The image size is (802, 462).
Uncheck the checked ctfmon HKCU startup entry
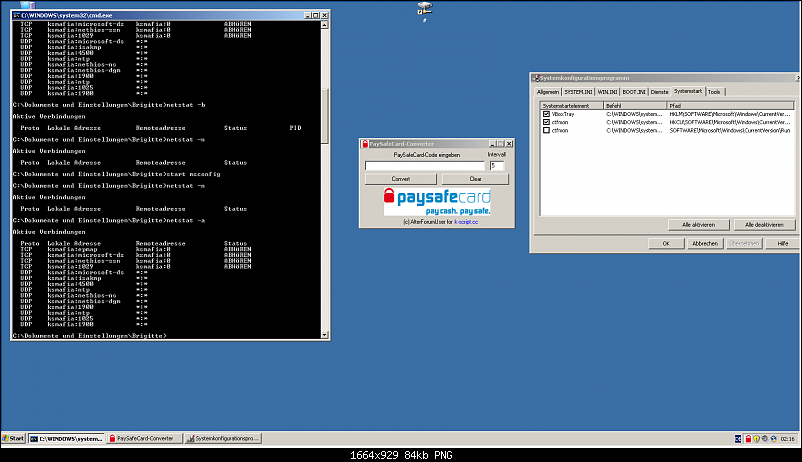[x=546, y=122]
